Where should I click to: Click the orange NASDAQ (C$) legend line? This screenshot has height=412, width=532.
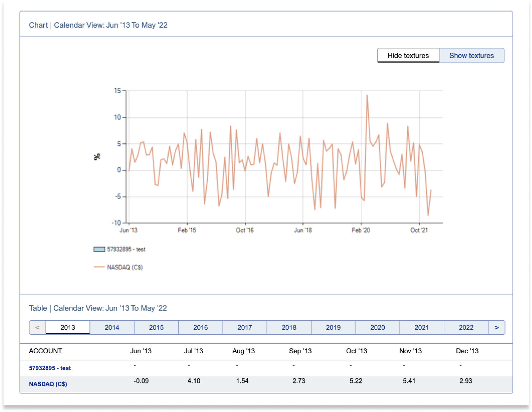(99, 267)
